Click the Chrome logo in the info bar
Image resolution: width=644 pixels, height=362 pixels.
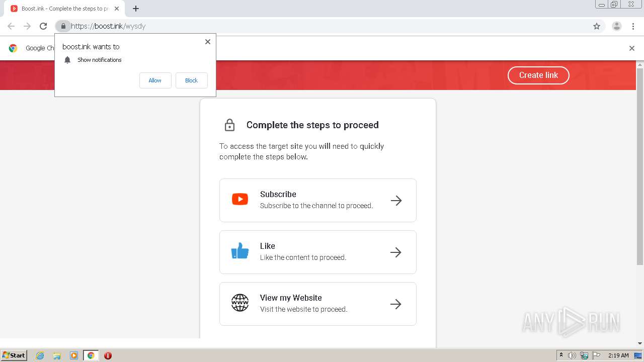coord(14,48)
